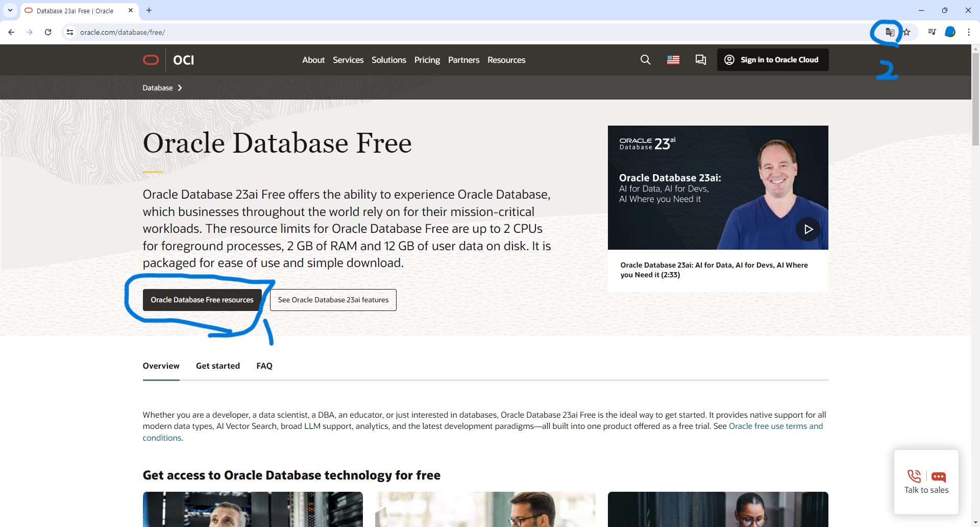Click the man with glasses card image
Viewport: 980px width, 527px height.
click(x=485, y=509)
